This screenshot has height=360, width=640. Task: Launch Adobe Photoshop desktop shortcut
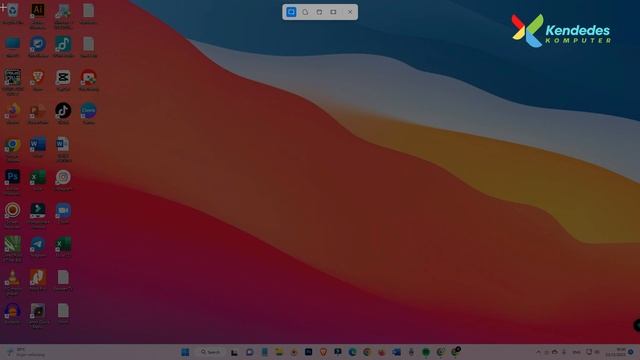tap(13, 182)
